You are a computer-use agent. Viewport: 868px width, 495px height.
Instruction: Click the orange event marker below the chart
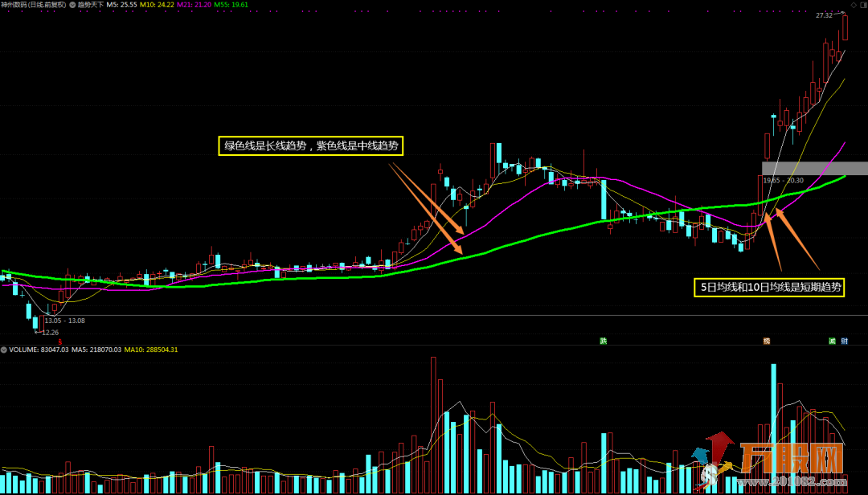point(767,341)
